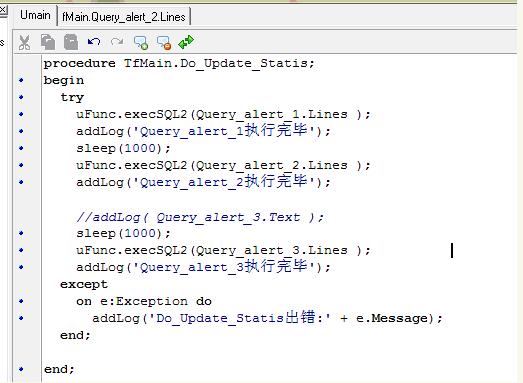Click 'on e:Exception do' text

pyautogui.click(x=144, y=302)
